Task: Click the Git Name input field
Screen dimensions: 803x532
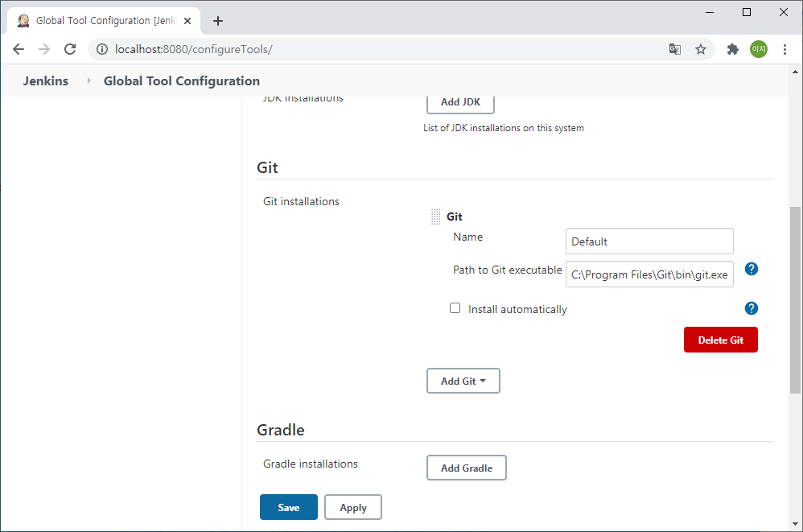Action: pos(649,241)
